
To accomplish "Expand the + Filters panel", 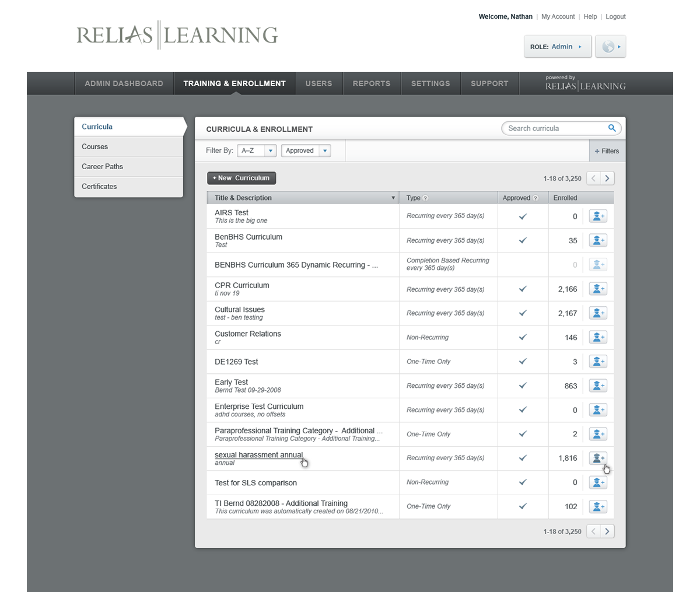I will pos(607,151).
